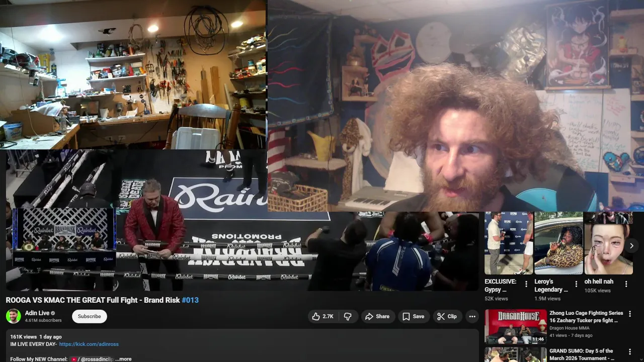Subscribe to Adin Live channel
This screenshot has width=644, height=362.
pos(89,316)
